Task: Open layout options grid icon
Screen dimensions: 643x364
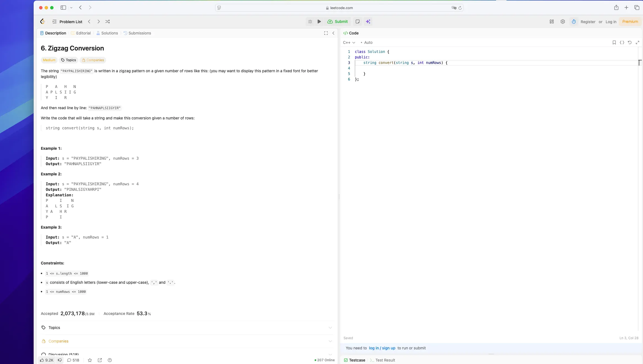Action: (x=552, y=22)
